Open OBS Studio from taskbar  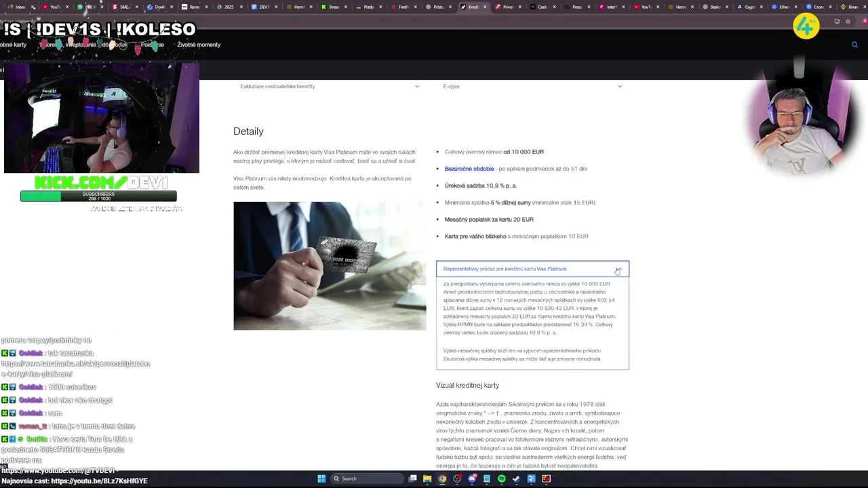point(457,479)
